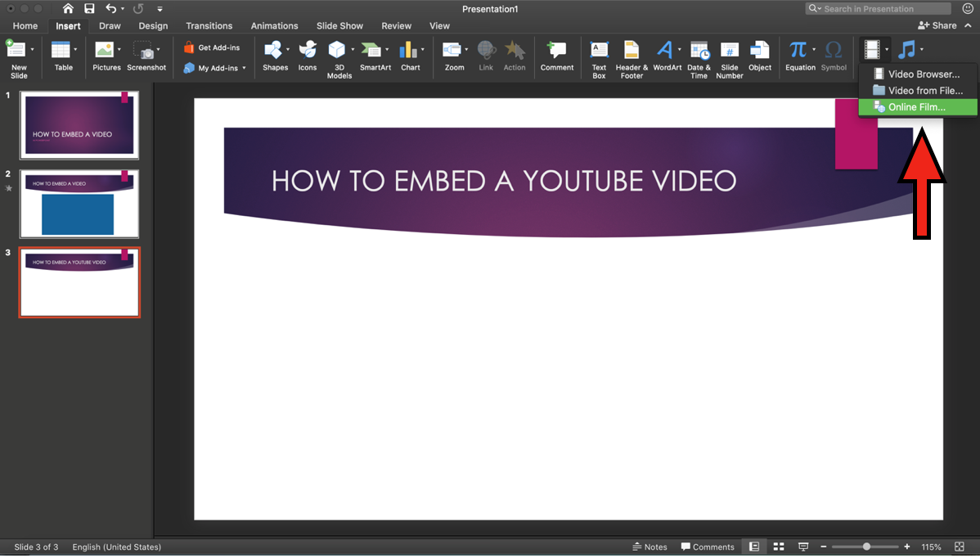Open the Chart insert tool
The width and height of the screenshot is (980, 558).
(410, 51)
